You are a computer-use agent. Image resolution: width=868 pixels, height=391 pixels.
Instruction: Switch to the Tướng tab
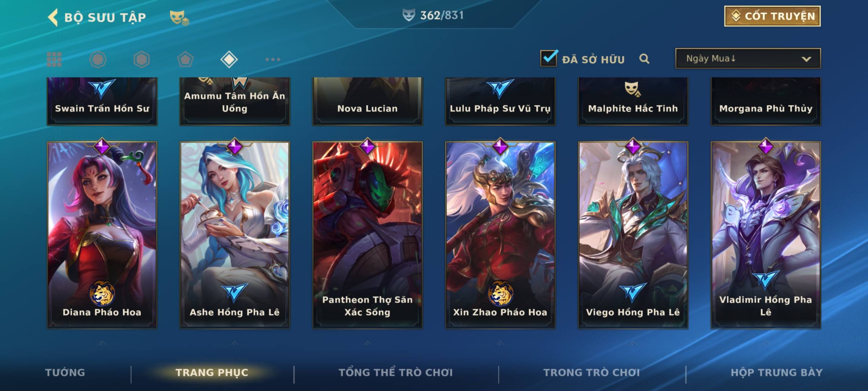click(65, 373)
